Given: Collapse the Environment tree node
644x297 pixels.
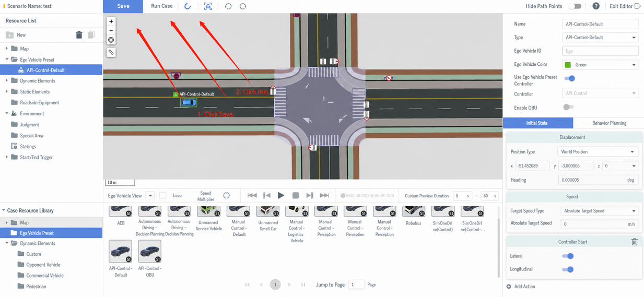Looking at the screenshot, I should (x=7, y=113).
